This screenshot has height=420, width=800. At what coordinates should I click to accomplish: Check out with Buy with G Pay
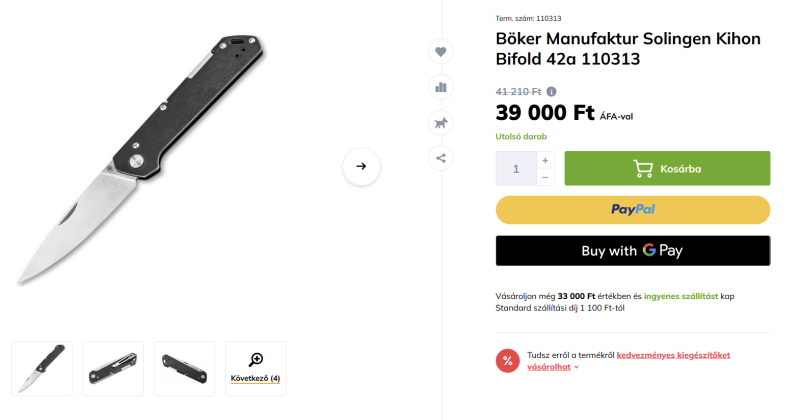click(633, 250)
